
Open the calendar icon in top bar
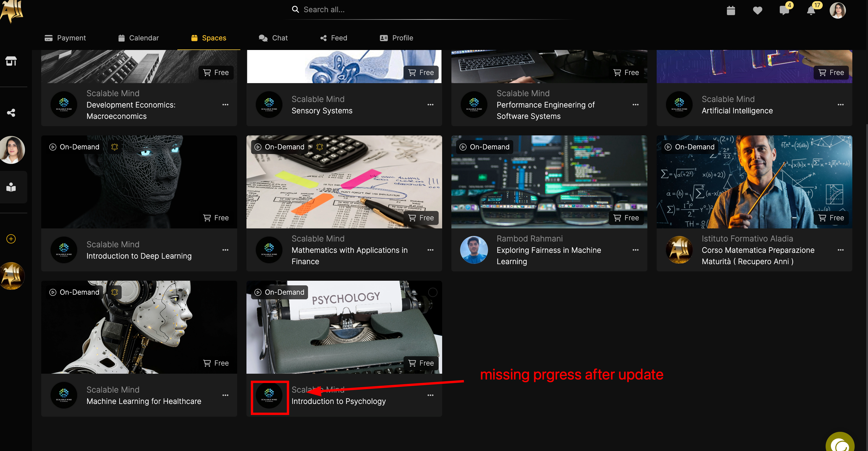731,10
